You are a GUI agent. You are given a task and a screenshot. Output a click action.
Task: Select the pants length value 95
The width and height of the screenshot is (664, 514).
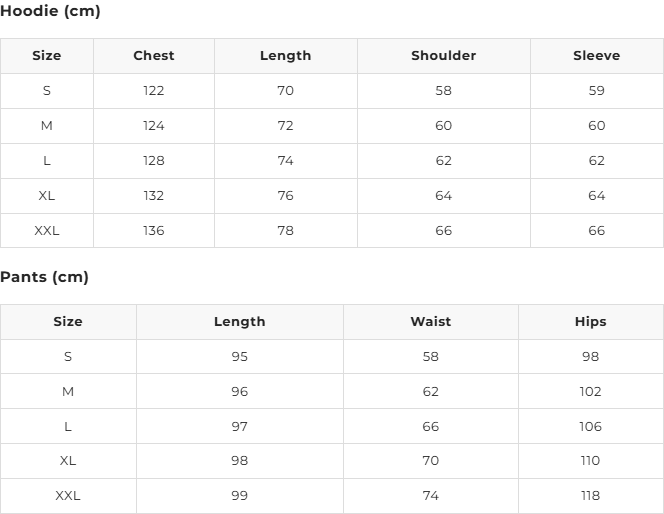pyautogui.click(x=239, y=357)
